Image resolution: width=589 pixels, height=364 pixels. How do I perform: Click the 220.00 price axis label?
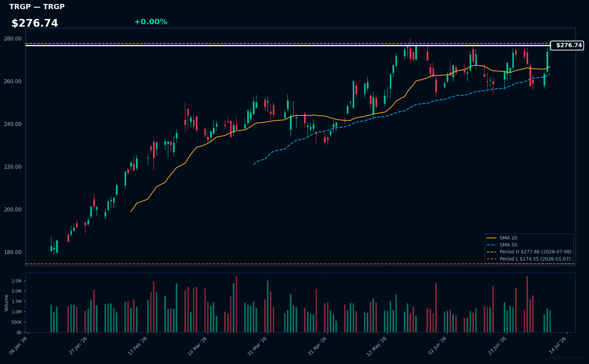click(13, 167)
